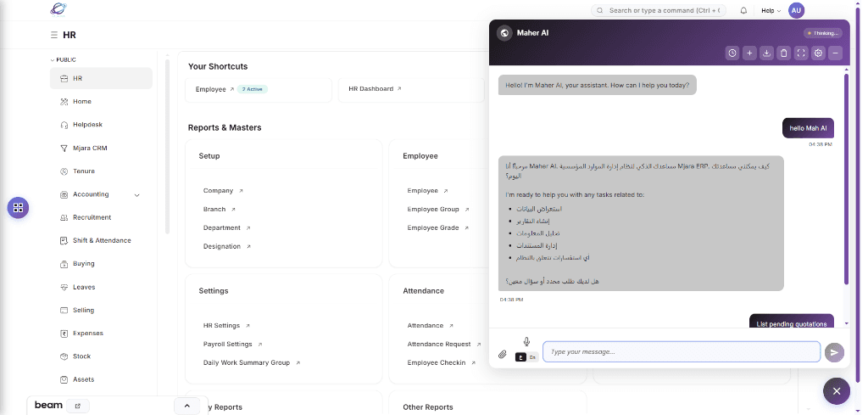Image resolution: width=868 pixels, height=415 pixels.
Task: Click the 'List pending quotations' message
Action: click(792, 322)
